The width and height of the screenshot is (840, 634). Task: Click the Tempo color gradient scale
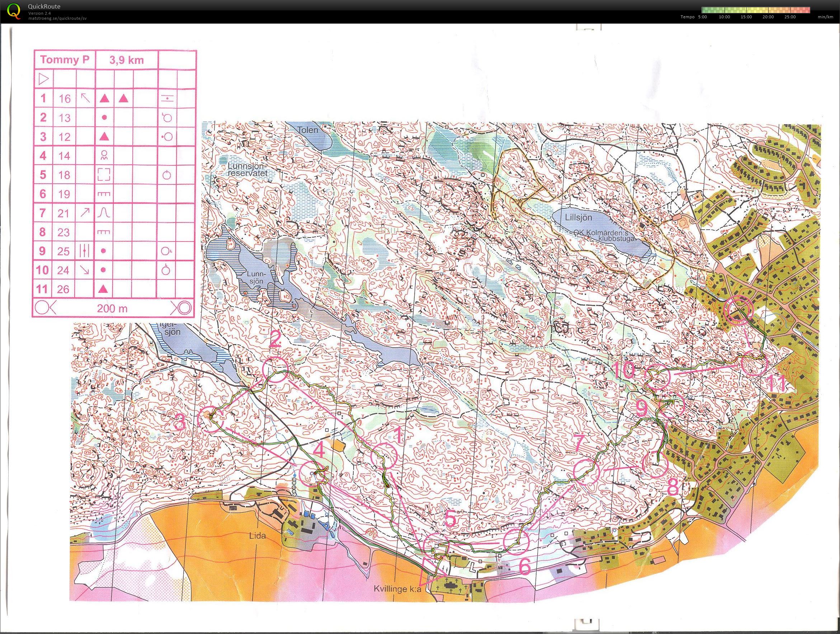(756, 10)
